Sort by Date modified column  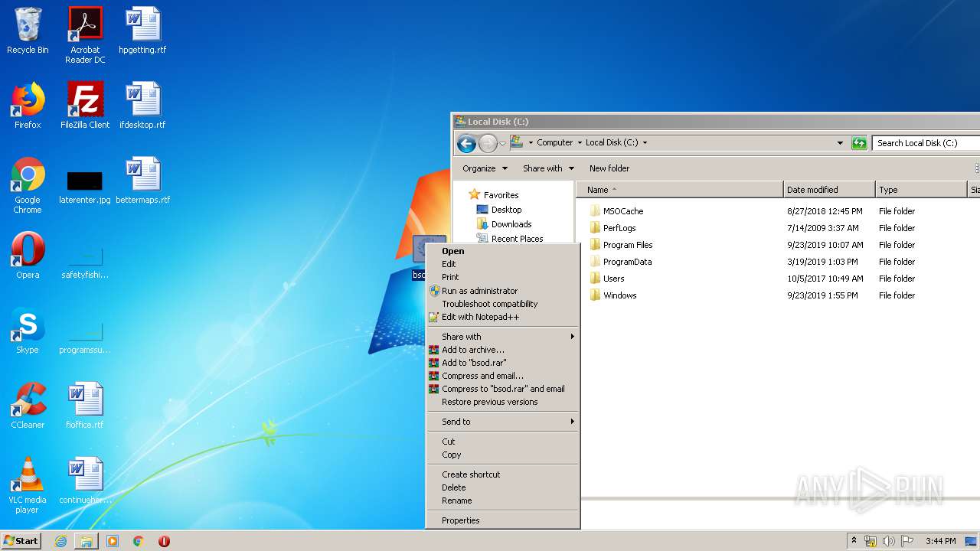[x=829, y=190]
